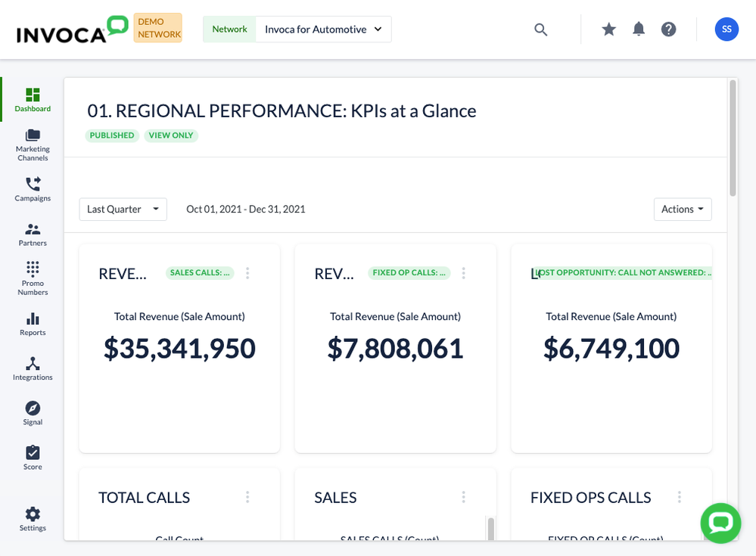The width and height of the screenshot is (756, 556).
Task: Click the $7,808,061 revenue value
Action: pos(395,348)
